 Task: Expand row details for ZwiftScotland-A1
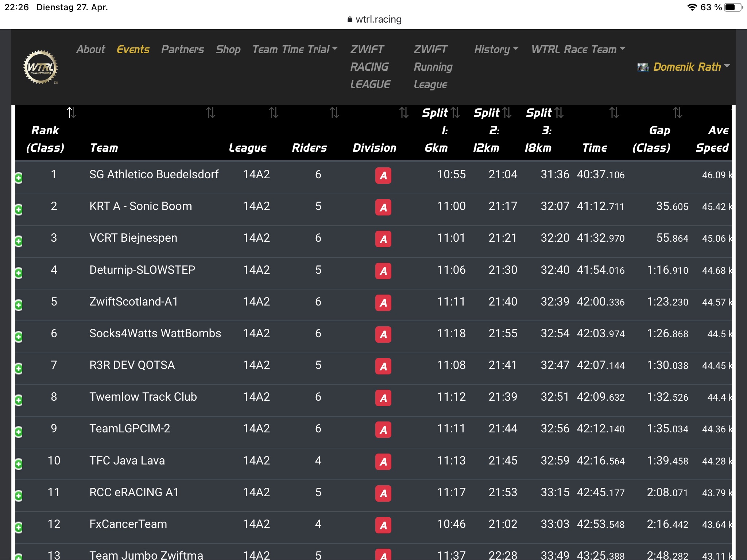19,305
